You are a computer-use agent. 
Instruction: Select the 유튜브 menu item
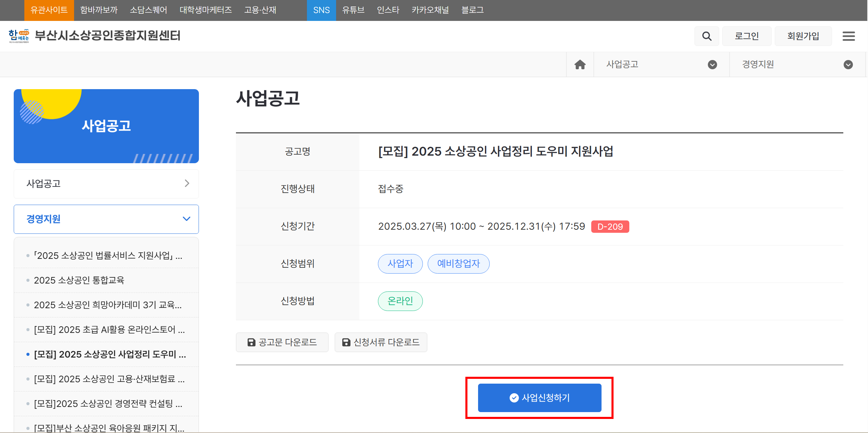(353, 10)
